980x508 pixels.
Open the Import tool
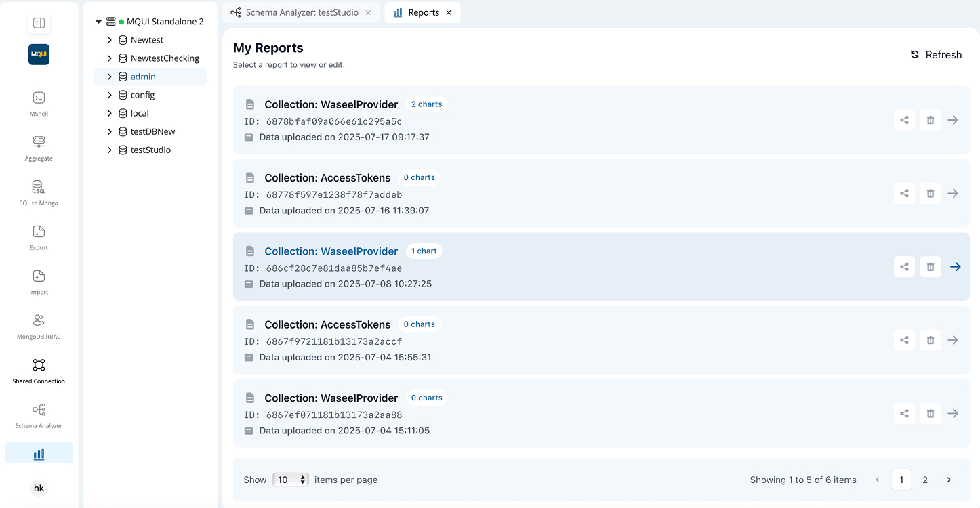tap(39, 280)
